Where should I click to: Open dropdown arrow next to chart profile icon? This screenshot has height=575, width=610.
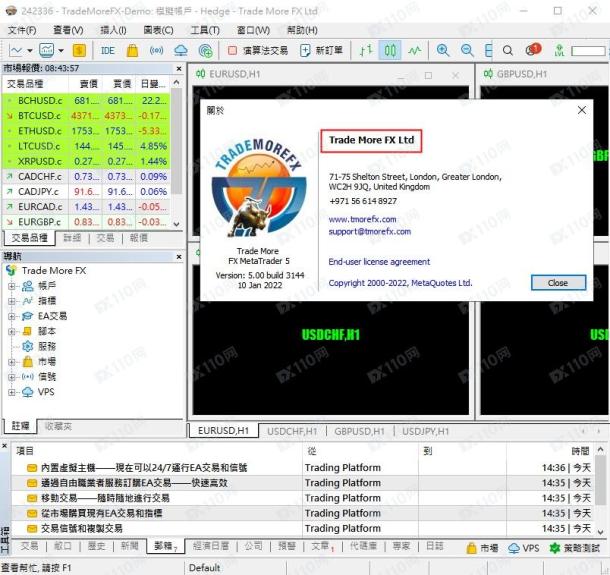click(x=61, y=51)
